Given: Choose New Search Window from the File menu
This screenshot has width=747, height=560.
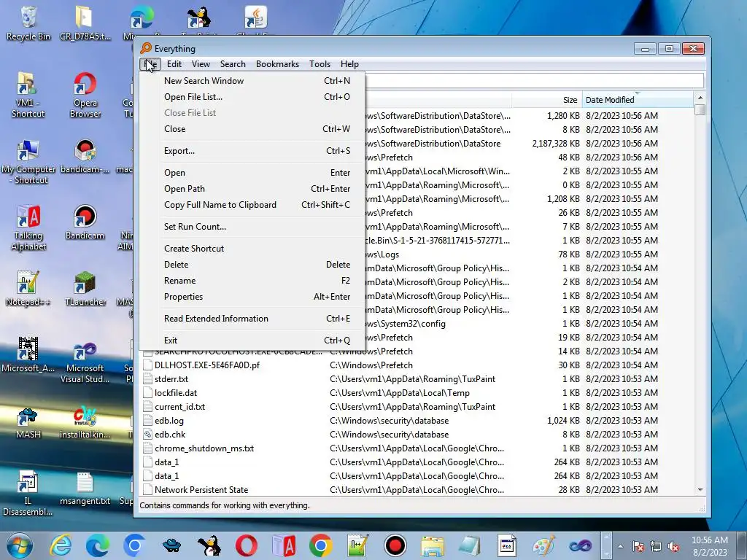Looking at the screenshot, I should tap(252, 81).
